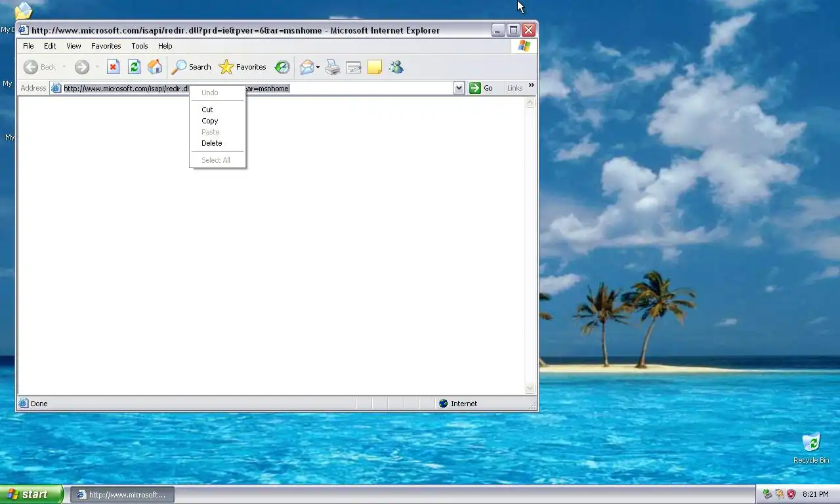Open the Edit menu

click(x=50, y=46)
